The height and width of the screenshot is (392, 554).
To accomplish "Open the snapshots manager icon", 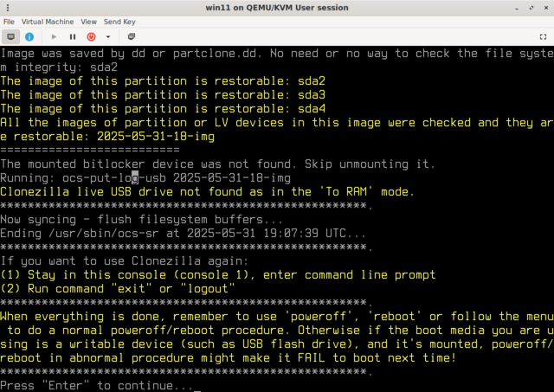I will (132, 37).
